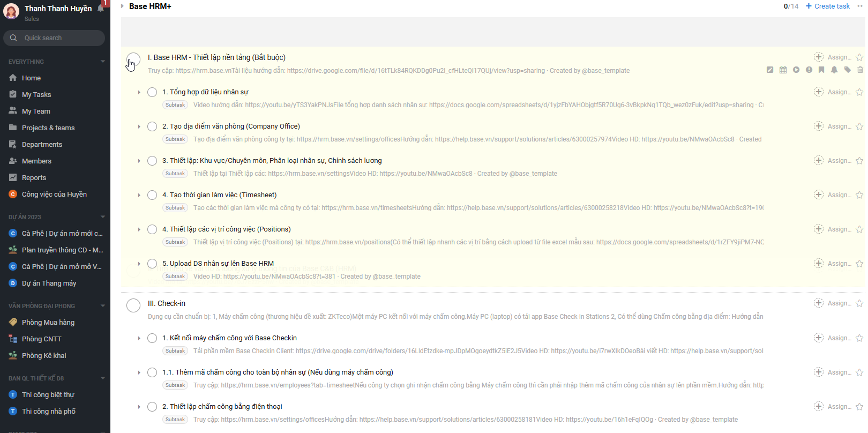Collapse the EVERYTHING sidebar section

coord(102,62)
